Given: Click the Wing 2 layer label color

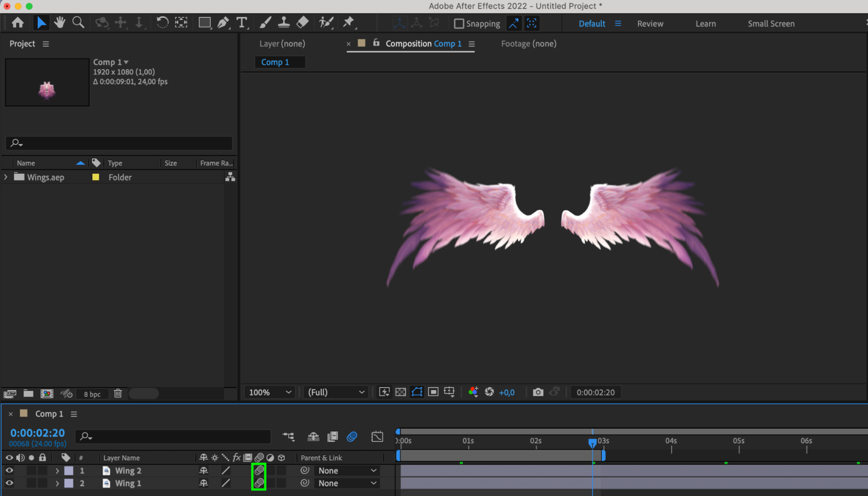Looking at the screenshot, I should click(x=69, y=470).
